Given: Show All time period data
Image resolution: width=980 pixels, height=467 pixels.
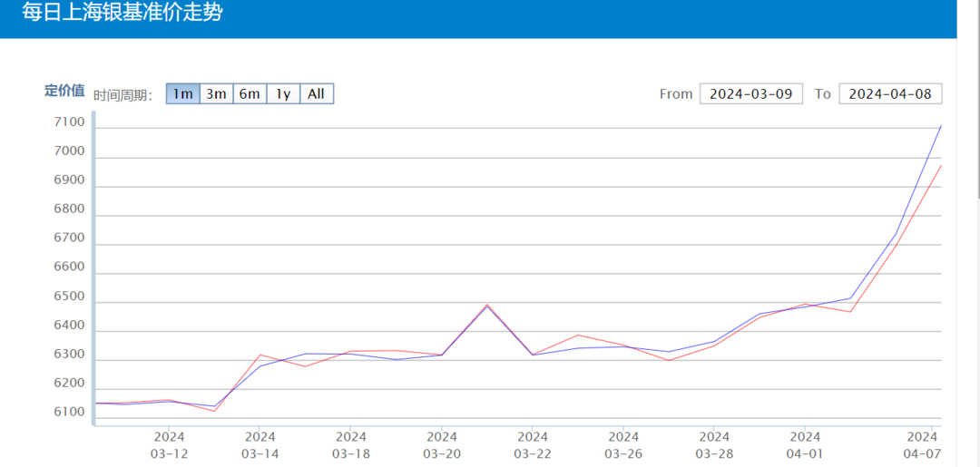Looking at the screenshot, I should [x=316, y=93].
